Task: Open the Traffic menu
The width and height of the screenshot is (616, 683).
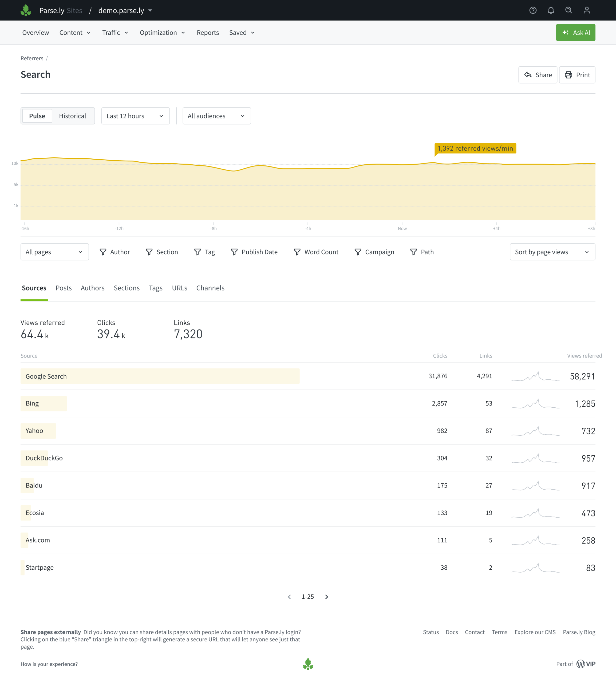Action: (x=115, y=33)
